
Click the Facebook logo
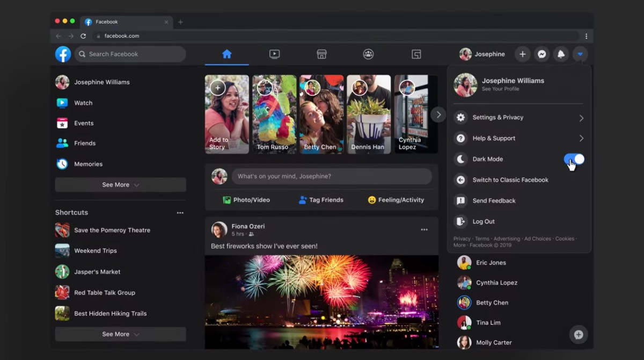(63, 54)
